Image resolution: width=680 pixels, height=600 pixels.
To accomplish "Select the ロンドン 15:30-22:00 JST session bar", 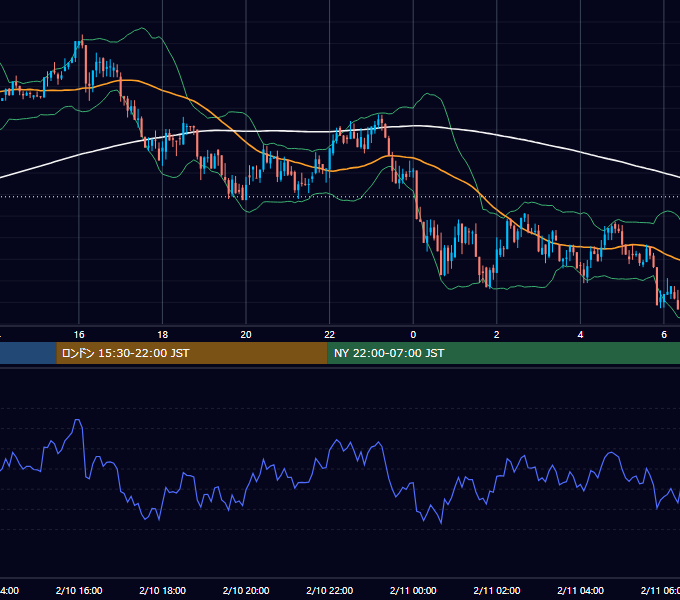I will 192,353.
